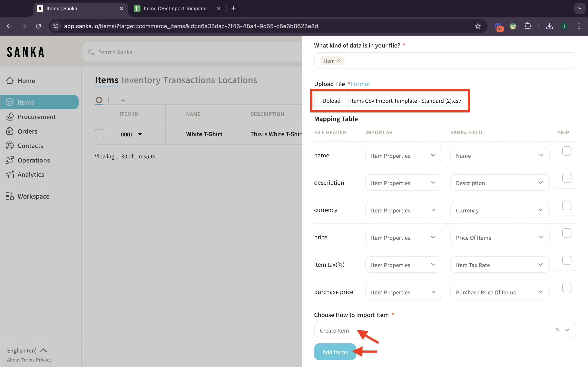This screenshot has height=367, width=588.
Task: Check skip box for name row
Action: pos(566,151)
